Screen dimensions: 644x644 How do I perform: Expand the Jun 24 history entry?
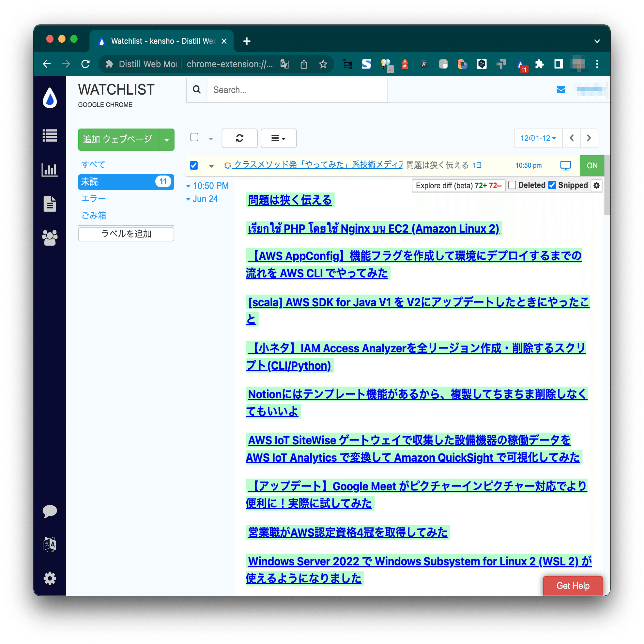202,199
